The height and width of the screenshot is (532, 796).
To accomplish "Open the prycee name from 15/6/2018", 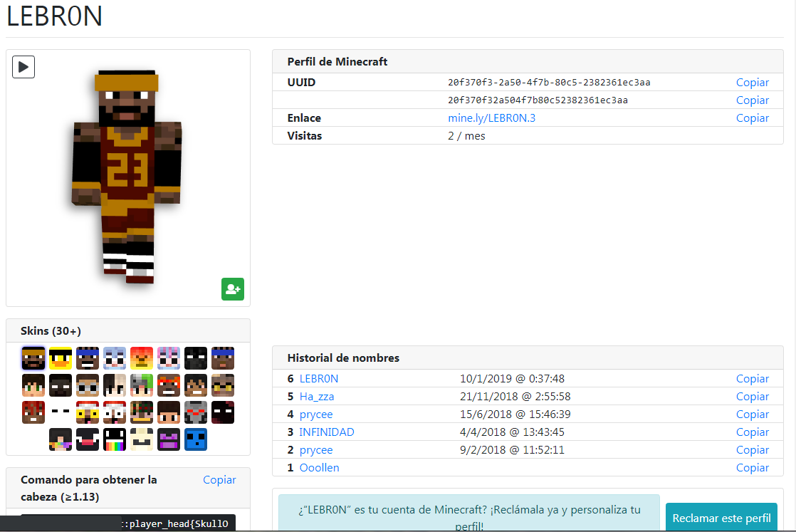I will coord(315,414).
